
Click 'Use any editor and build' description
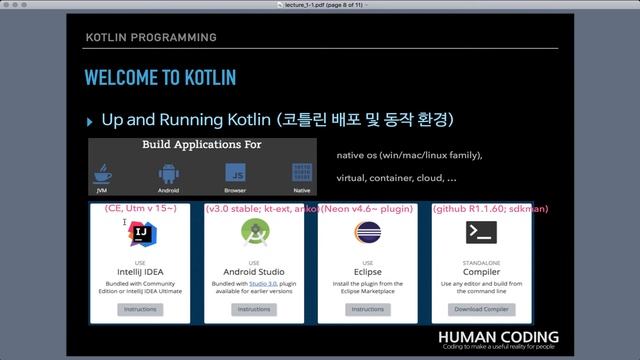click(x=482, y=287)
